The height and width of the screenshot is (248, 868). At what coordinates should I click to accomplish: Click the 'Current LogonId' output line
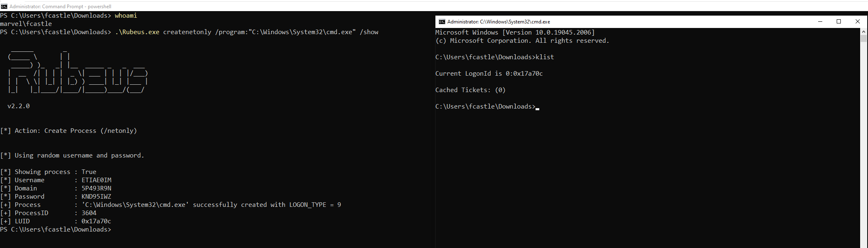[x=489, y=74]
